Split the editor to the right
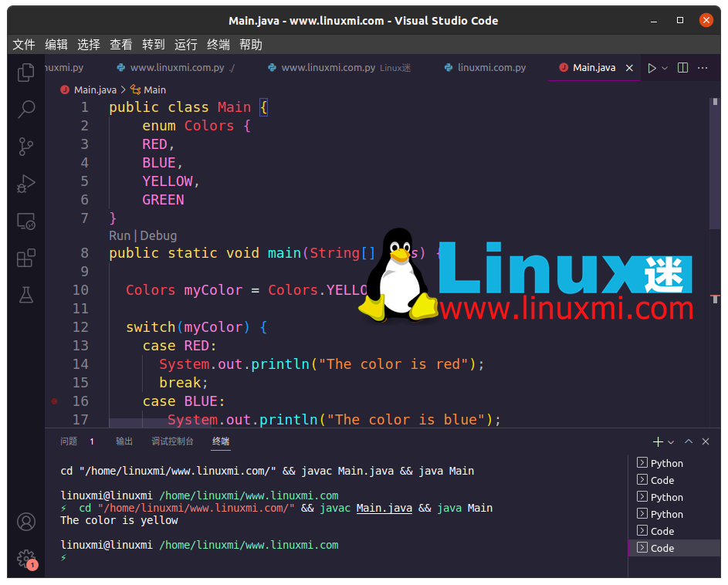 click(682, 68)
